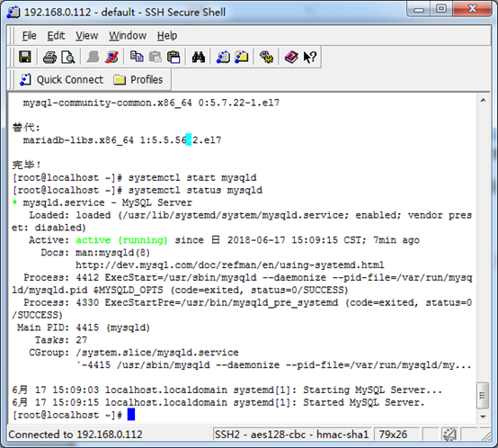The image size is (498, 448).
Task: Click the terminal scrollbar up arrow
Action: tap(483, 101)
